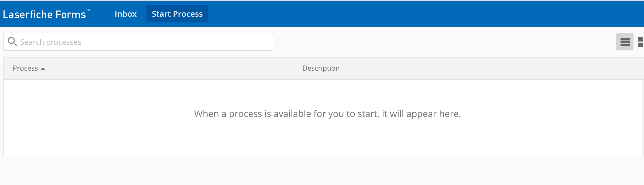Image resolution: width=644 pixels, height=185 pixels.
Task: Toggle sort arrow beside Process header
Action: pyautogui.click(x=43, y=69)
